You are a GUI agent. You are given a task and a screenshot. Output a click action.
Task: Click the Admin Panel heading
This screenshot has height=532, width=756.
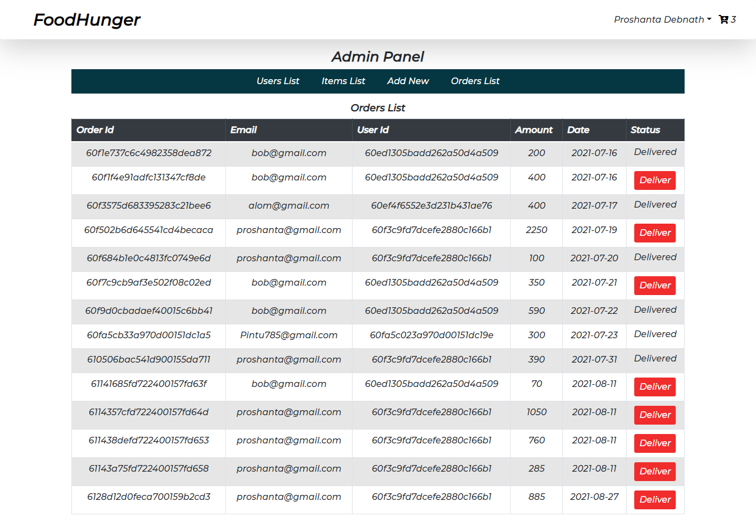tap(378, 56)
